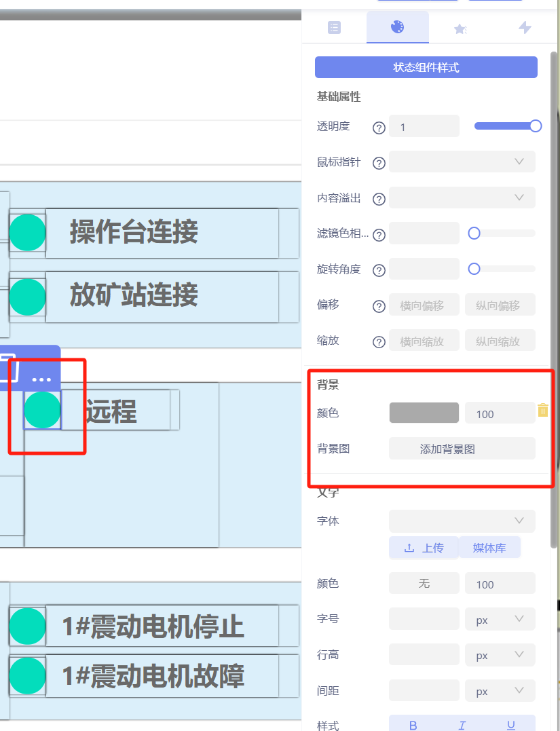Show help for 缩放
Screen dimensions: 560x731
tap(379, 342)
